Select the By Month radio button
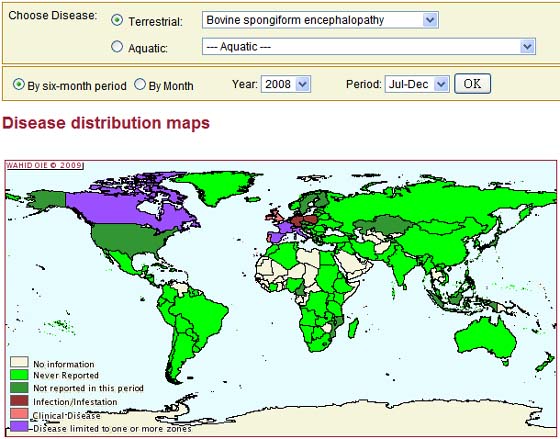Viewport: 560px width, 439px height. tap(140, 85)
